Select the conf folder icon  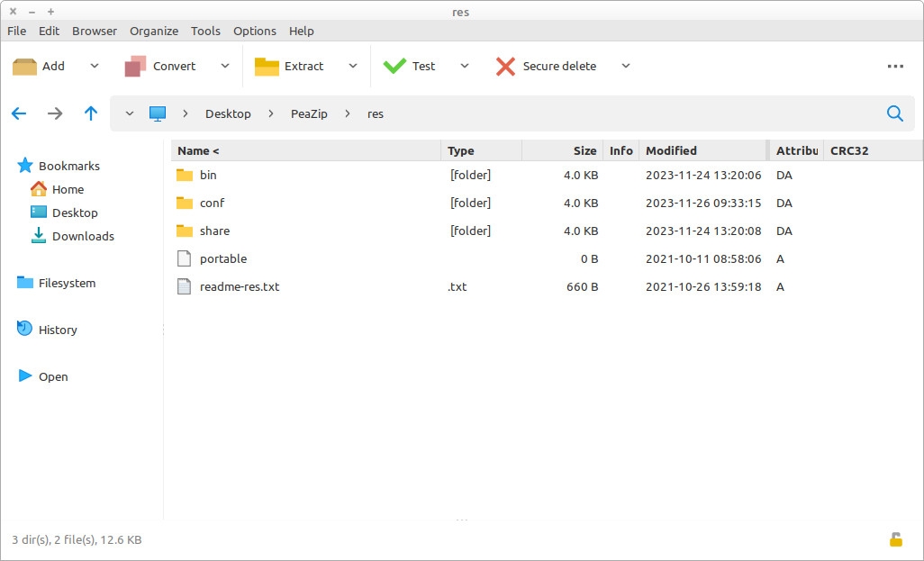coord(185,203)
